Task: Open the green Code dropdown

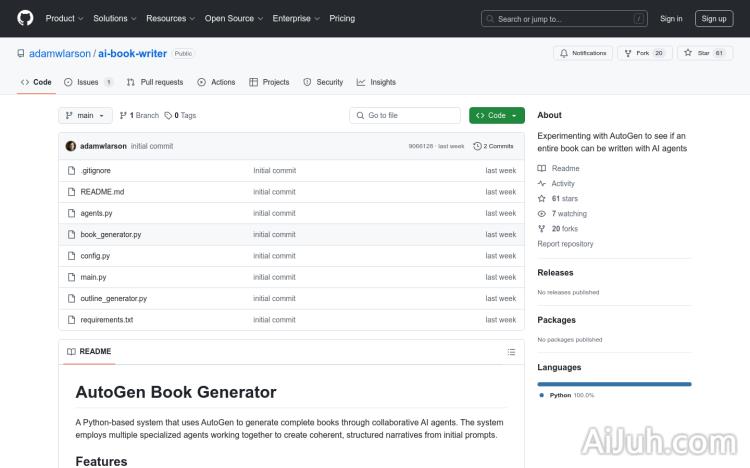Action: (497, 116)
